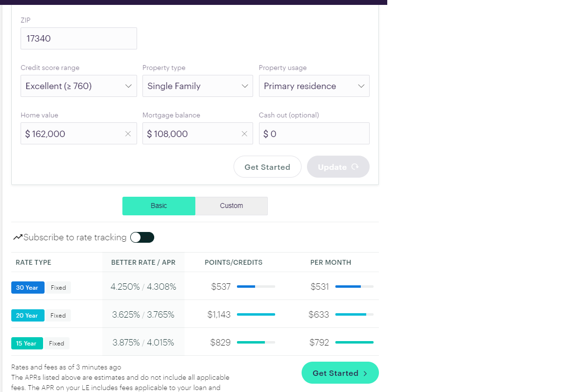The height and width of the screenshot is (392, 564).
Task: Open the Property usage dropdown
Action: coord(314,86)
